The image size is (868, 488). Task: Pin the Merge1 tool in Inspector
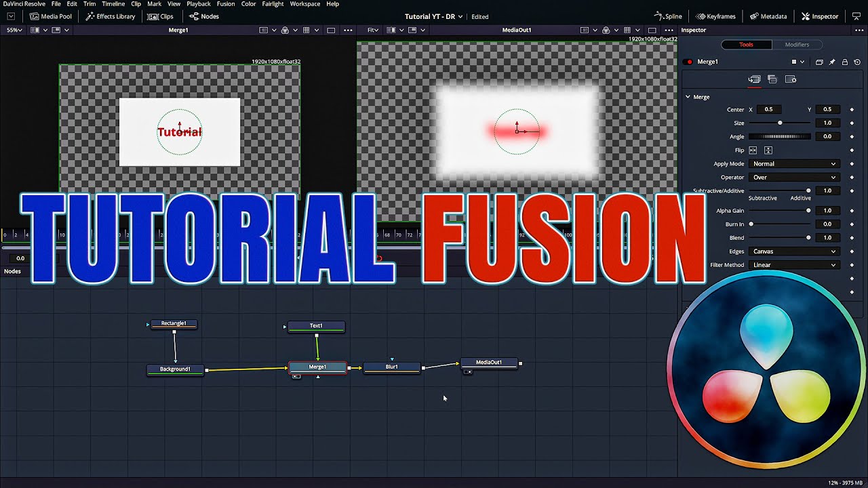coord(832,62)
